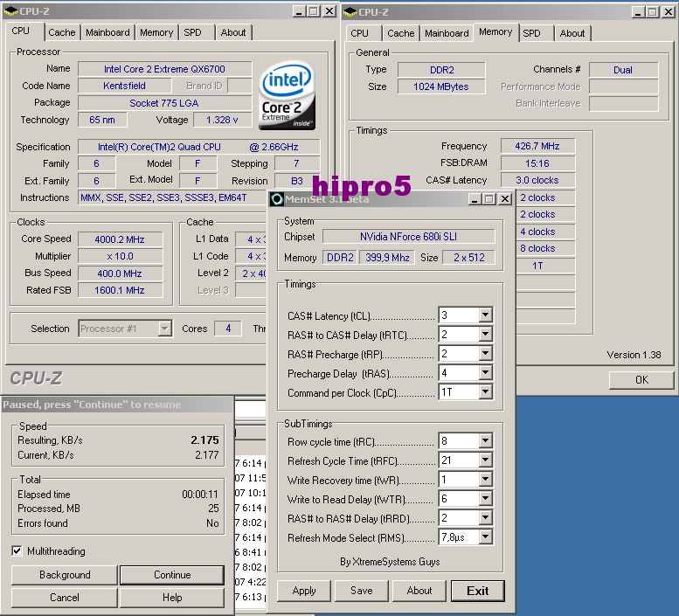Click the Cores count value 4
Image resolution: width=679 pixels, height=616 pixels.
tap(228, 329)
